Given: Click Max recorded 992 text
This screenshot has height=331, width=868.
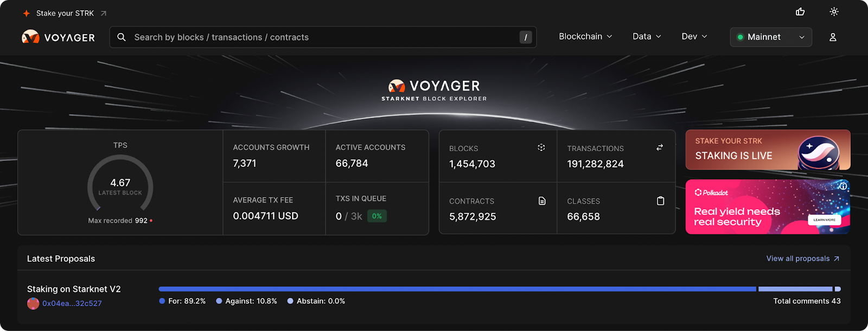Looking at the screenshot, I should point(118,220).
